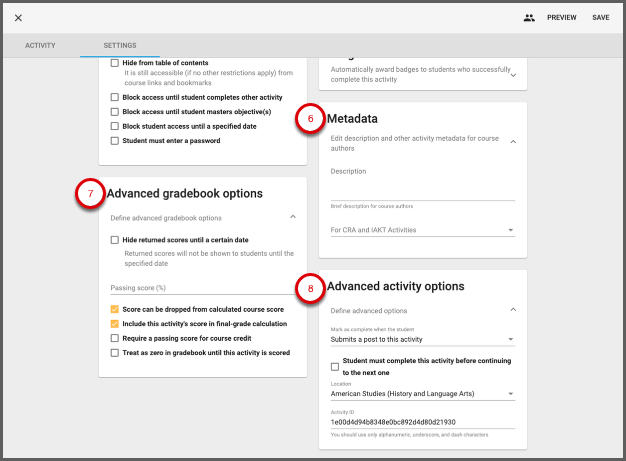Toggle Hide returned scores until a certain date
Viewport: 626px width, 461px height.
coord(114,240)
